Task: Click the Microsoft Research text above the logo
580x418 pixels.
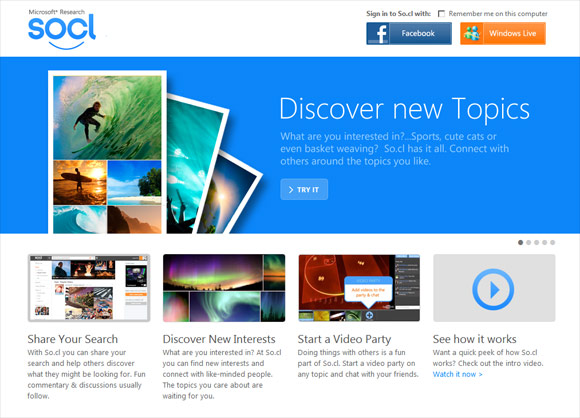Action: point(57,12)
